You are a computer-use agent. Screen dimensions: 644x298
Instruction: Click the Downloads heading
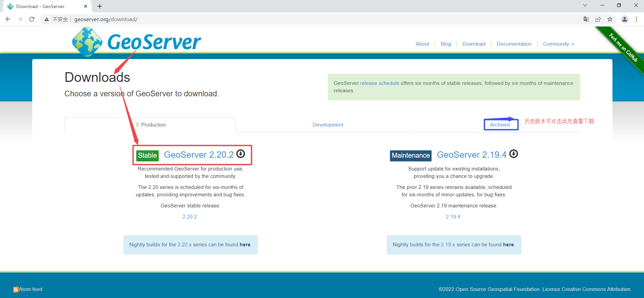tap(97, 78)
